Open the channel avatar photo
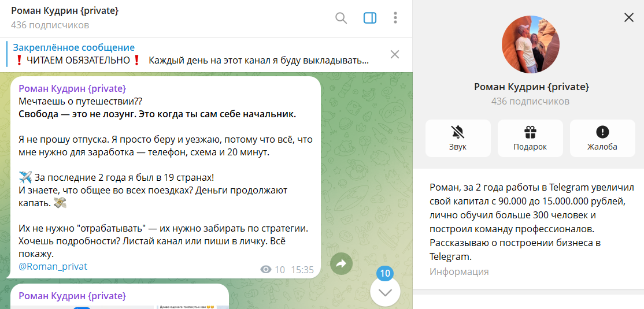644x309 pixels. point(530,44)
